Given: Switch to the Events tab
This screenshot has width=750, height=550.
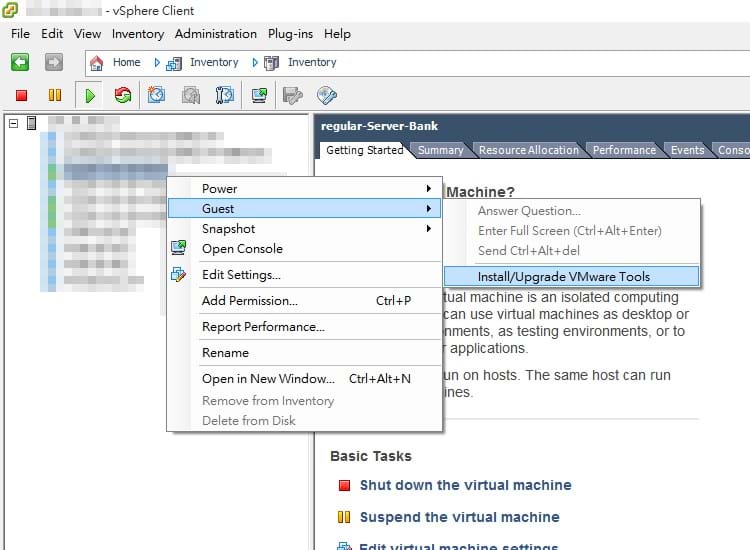Looking at the screenshot, I should pyautogui.click(x=687, y=150).
